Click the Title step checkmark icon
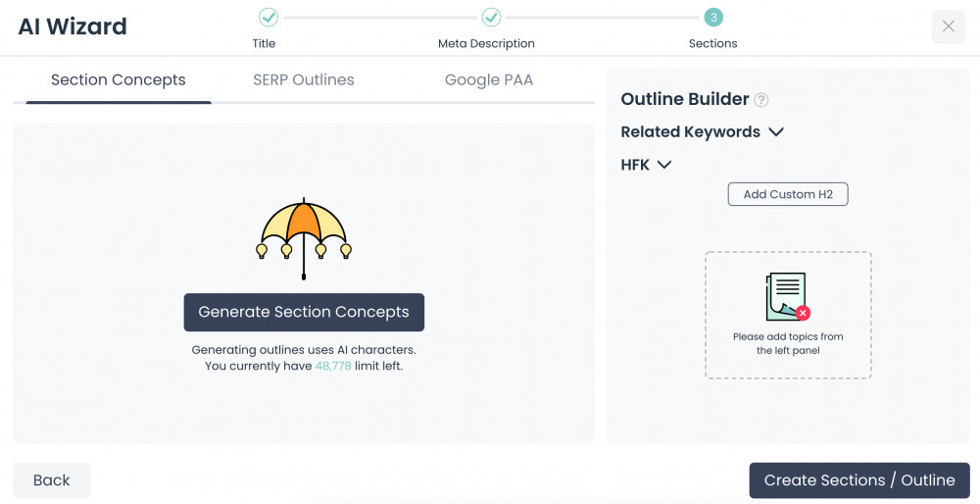Image resolution: width=980 pixels, height=504 pixels. coord(269,18)
